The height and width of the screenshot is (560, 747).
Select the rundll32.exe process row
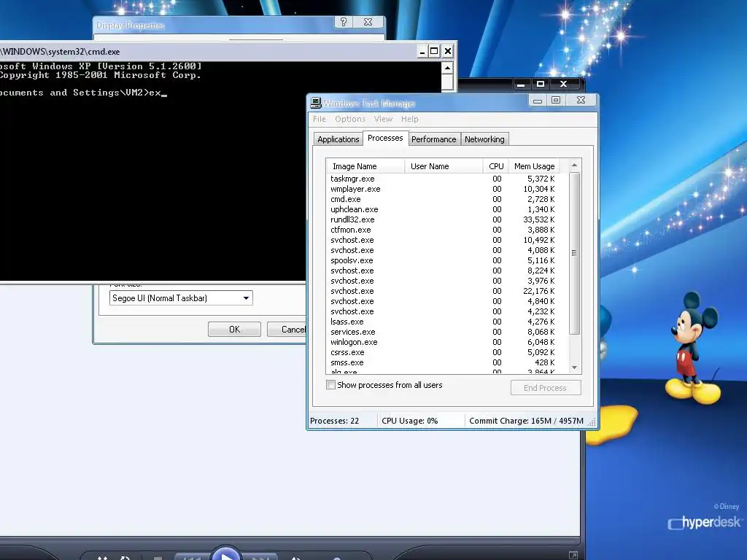[x=447, y=219]
